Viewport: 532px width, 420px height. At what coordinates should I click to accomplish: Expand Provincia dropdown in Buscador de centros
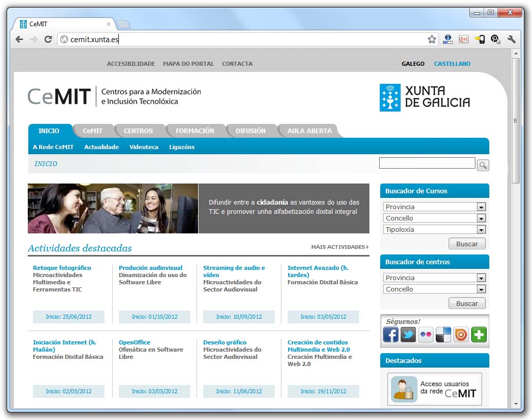[481, 278]
